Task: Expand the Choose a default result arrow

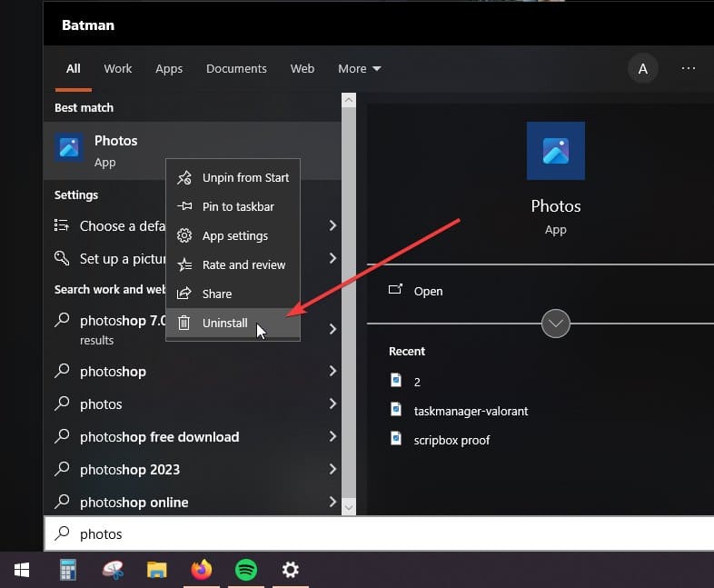Action: [332, 225]
